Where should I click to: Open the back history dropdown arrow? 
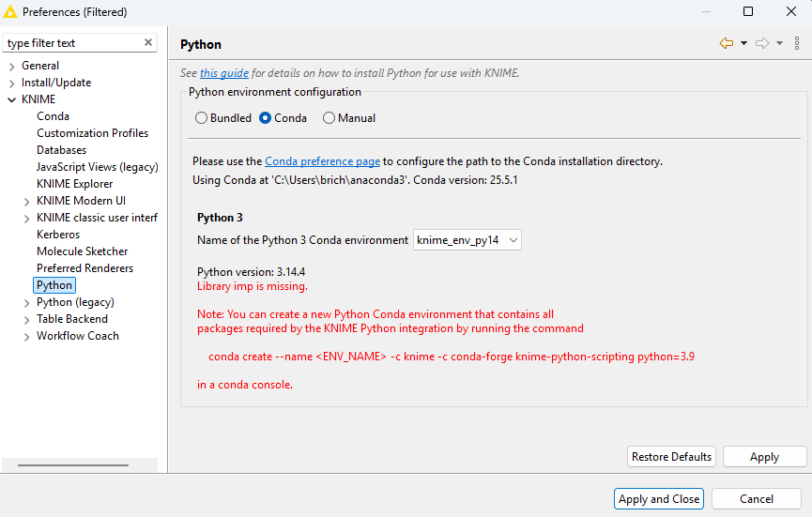point(743,43)
